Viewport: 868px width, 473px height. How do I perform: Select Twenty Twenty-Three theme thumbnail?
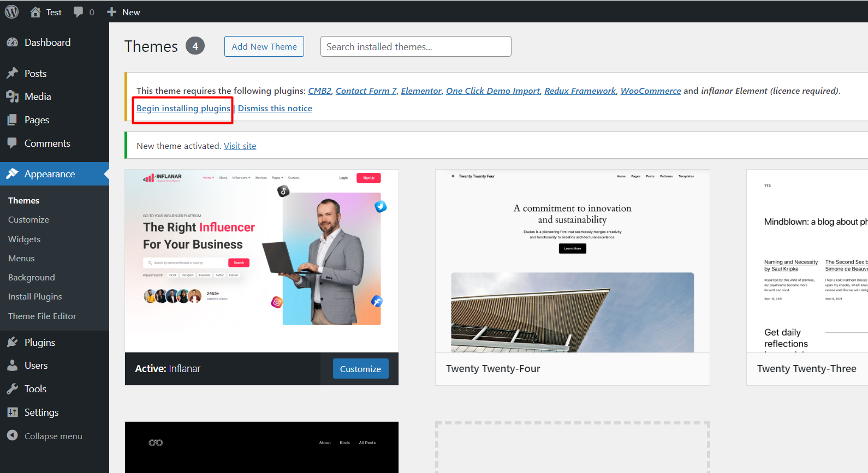[807, 261]
